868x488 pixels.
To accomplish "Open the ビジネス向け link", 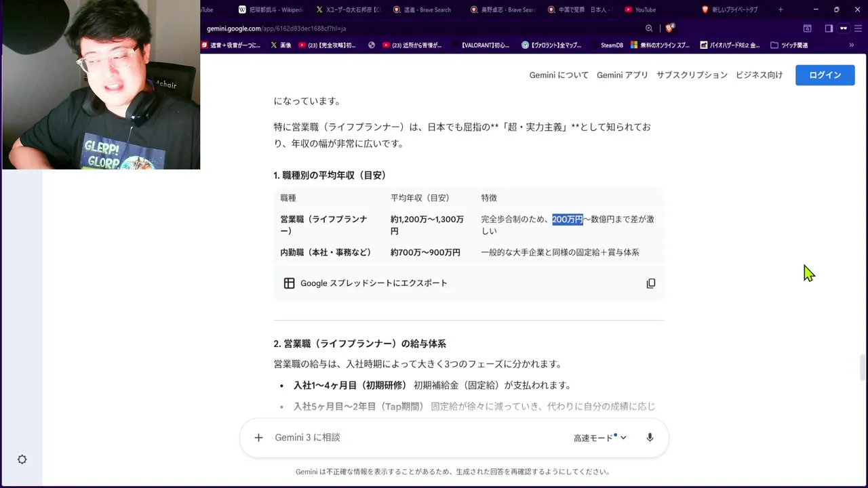I will (x=759, y=75).
